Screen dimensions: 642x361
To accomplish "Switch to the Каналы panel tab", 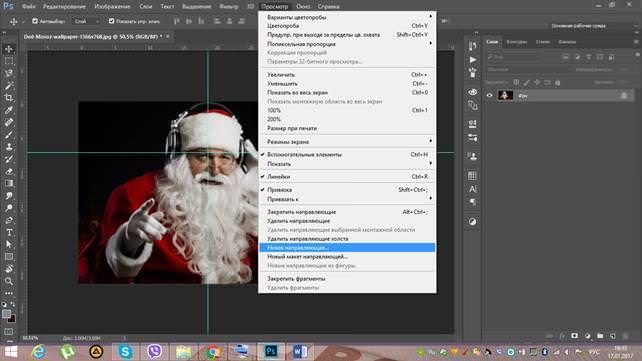I will point(567,42).
